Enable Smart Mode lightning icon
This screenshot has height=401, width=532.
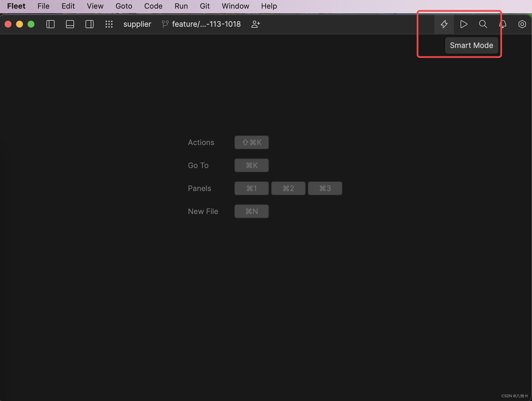point(444,24)
